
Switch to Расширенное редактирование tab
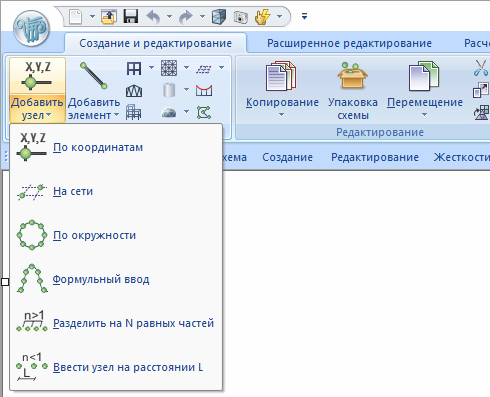click(349, 43)
